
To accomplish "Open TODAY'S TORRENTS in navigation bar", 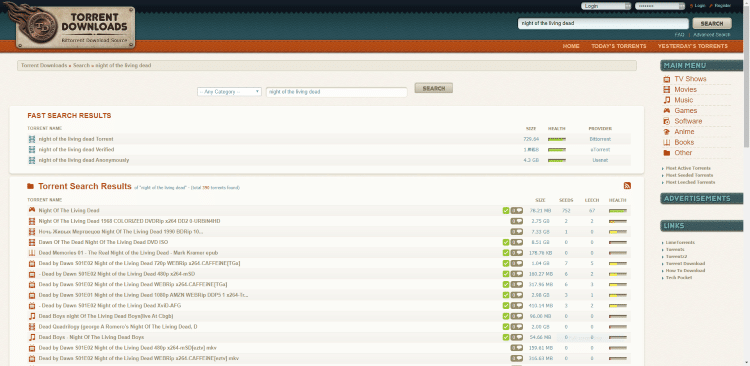I will pyautogui.click(x=618, y=46).
